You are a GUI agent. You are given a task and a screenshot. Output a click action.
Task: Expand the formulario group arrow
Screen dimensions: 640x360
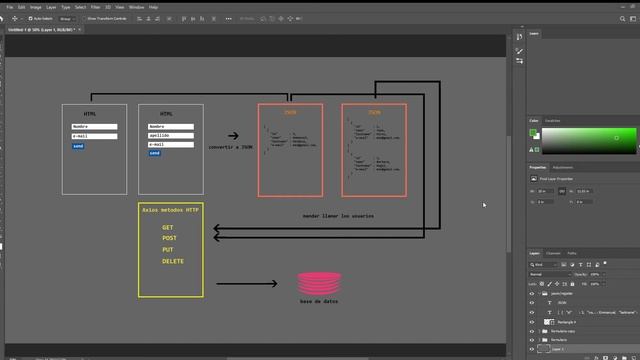click(539, 340)
